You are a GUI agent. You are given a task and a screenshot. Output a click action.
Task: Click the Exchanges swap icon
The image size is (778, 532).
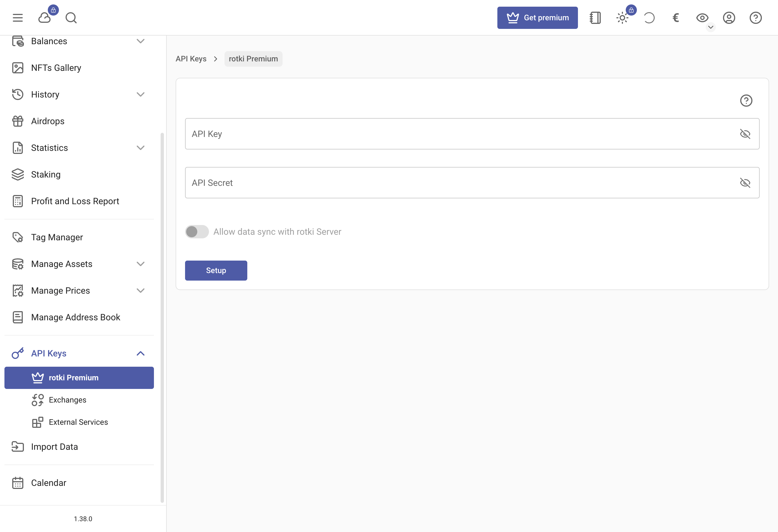38,400
